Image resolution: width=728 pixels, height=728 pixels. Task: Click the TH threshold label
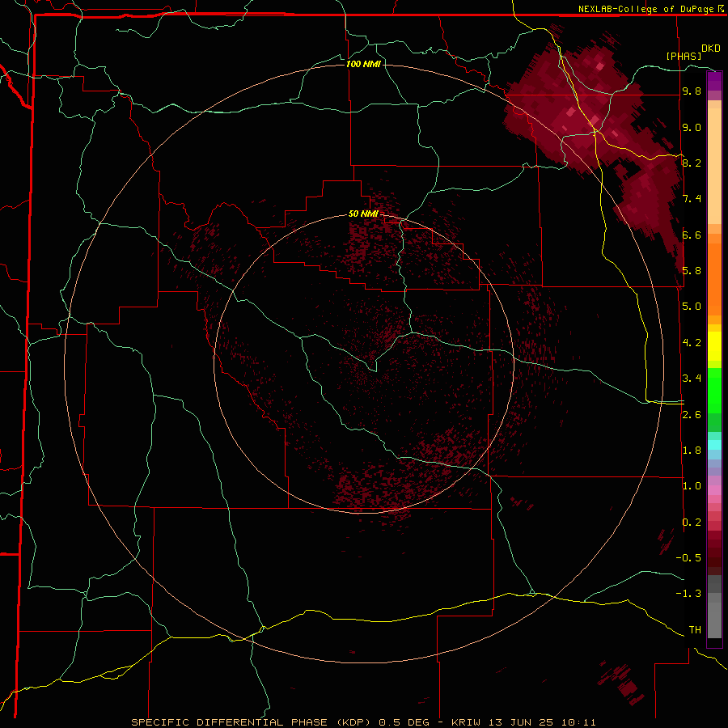695,630
